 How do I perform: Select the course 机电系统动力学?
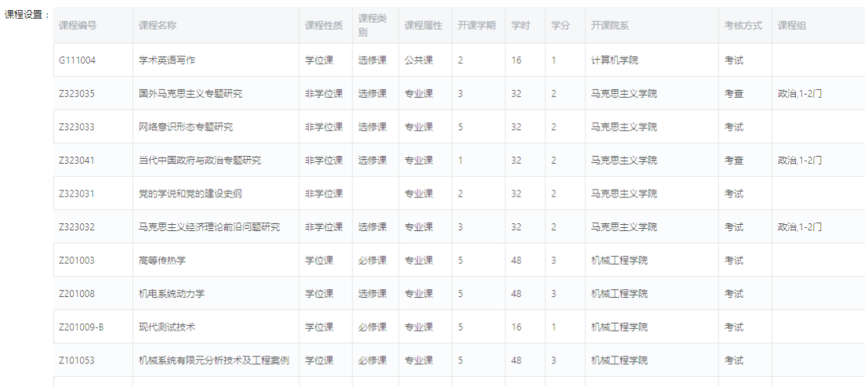(x=172, y=294)
